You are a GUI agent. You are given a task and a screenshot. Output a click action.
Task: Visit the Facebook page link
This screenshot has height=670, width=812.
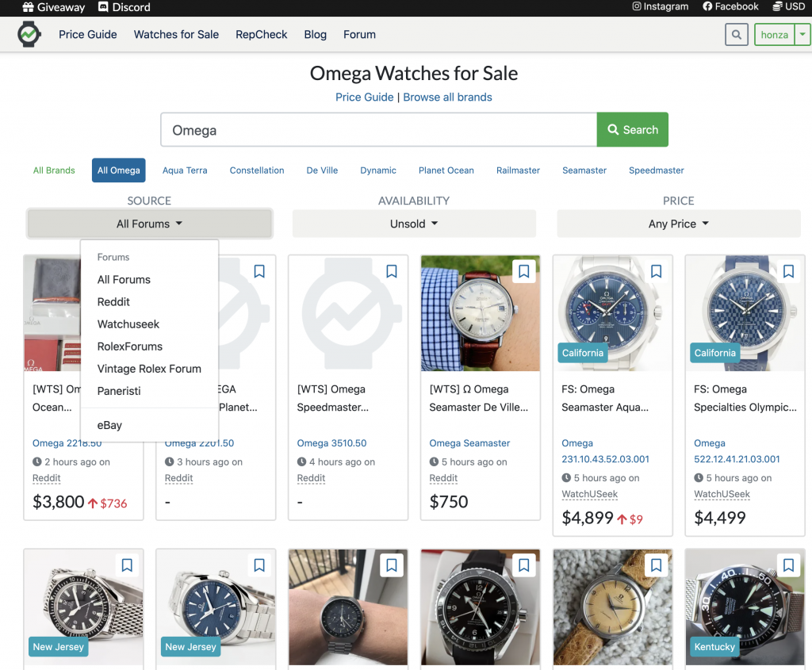730,6
